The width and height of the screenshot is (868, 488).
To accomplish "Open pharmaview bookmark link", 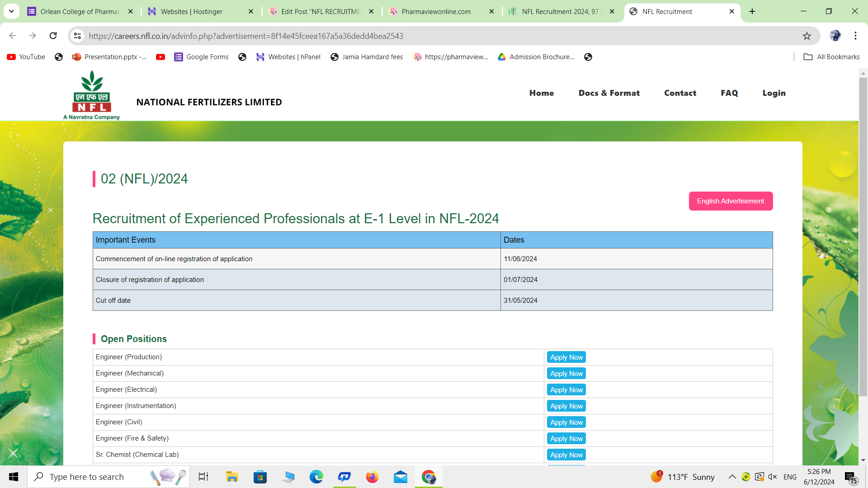I will coord(451,57).
